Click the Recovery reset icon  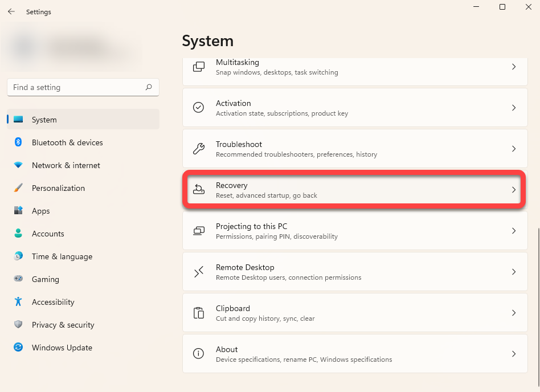pyautogui.click(x=198, y=190)
